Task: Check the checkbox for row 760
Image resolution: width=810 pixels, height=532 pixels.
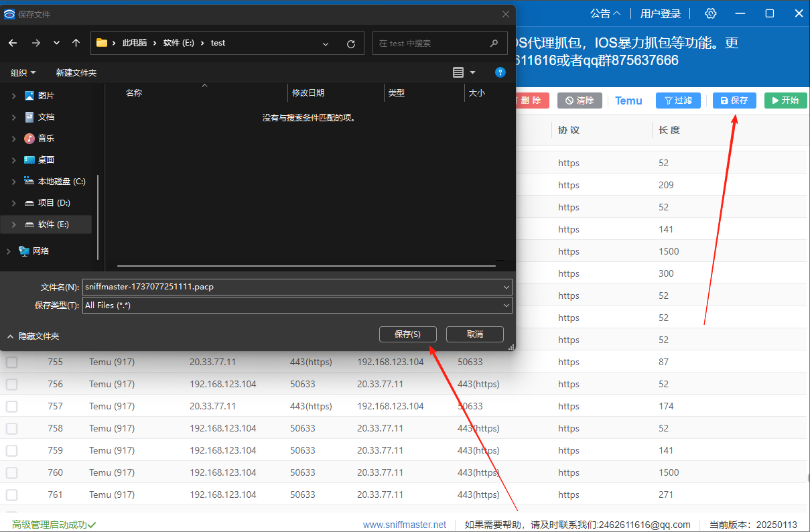Action: point(12,473)
